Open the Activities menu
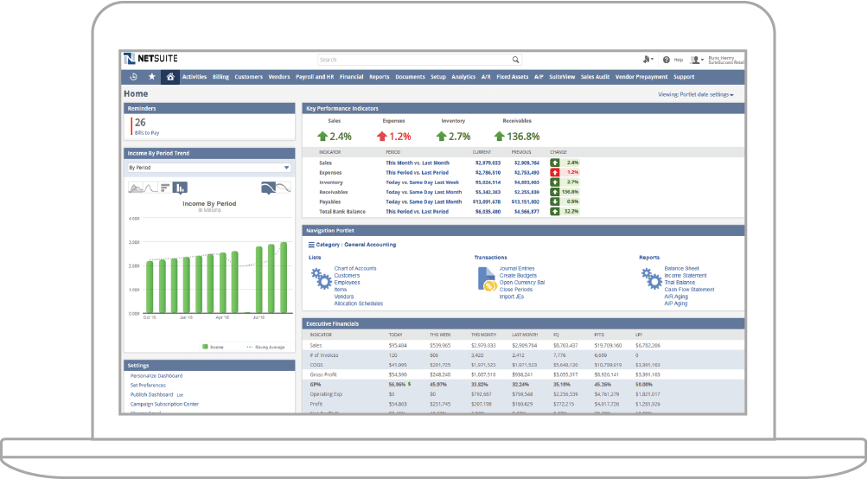 pyautogui.click(x=195, y=77)
